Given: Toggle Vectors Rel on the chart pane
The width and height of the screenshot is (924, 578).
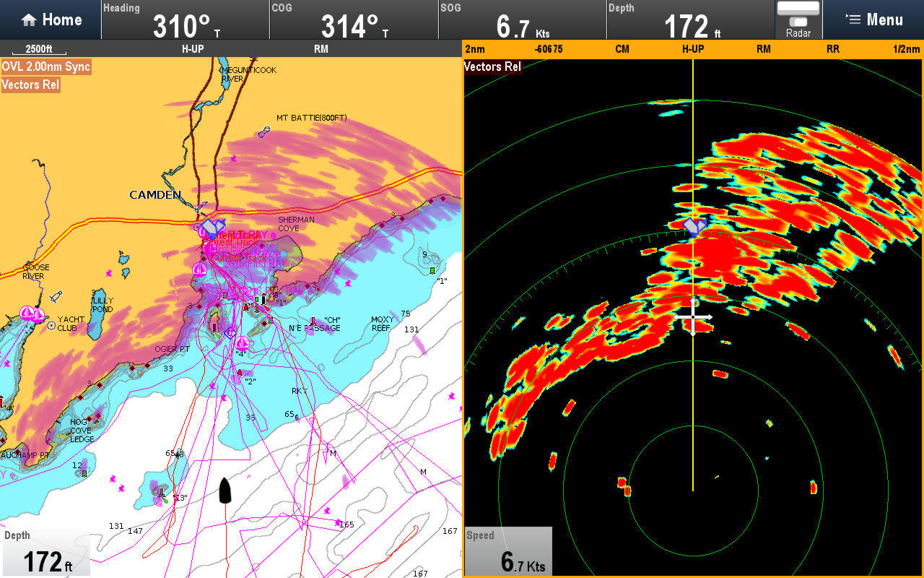Looking at the screenshot, I should tap(30, 85).
